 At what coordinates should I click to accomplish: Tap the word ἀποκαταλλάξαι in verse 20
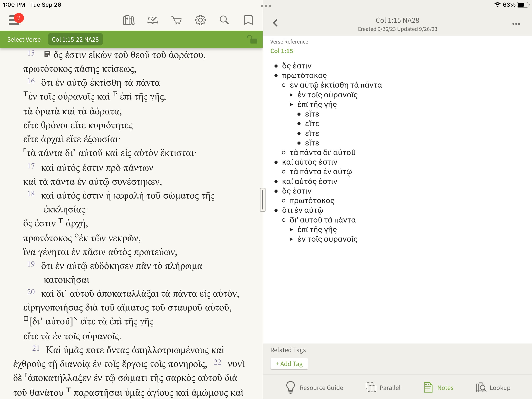click(127, 294)
